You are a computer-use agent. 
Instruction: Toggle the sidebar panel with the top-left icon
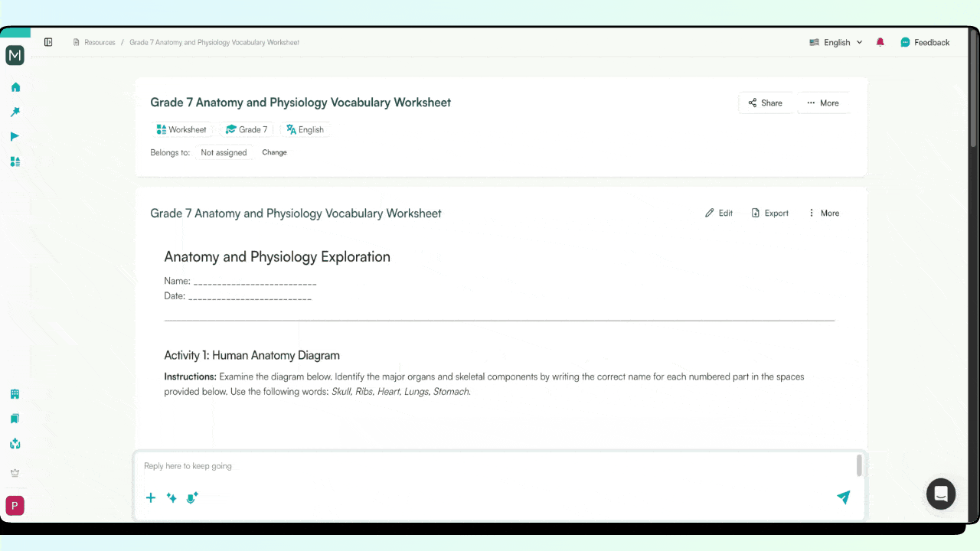coord(48,41)
